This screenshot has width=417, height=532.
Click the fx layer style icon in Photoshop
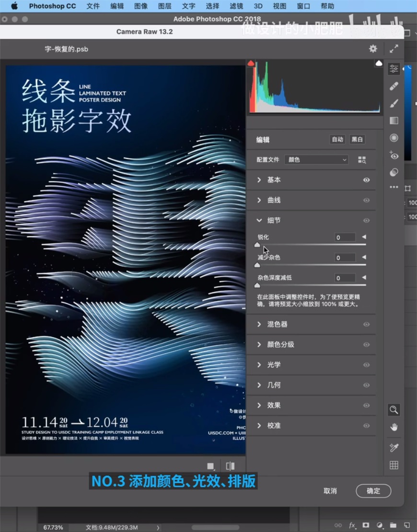[x=352, y=525]
